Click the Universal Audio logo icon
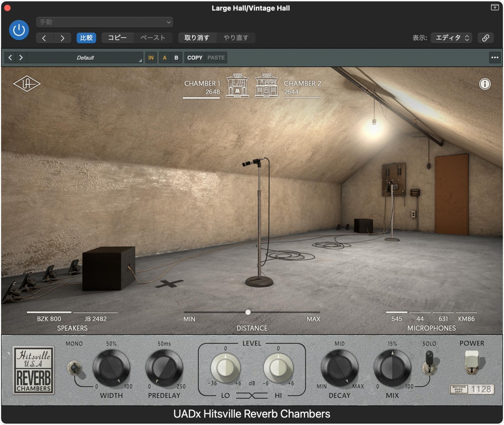 point(27,84)
